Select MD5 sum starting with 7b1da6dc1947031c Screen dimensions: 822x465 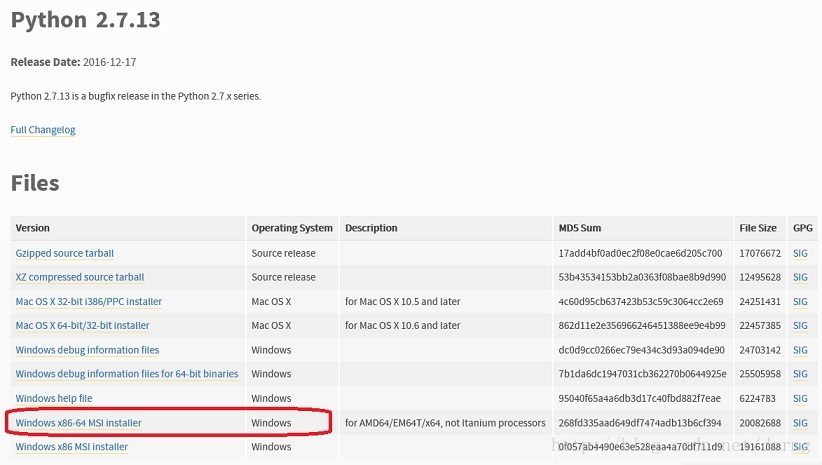pos(642,374)
